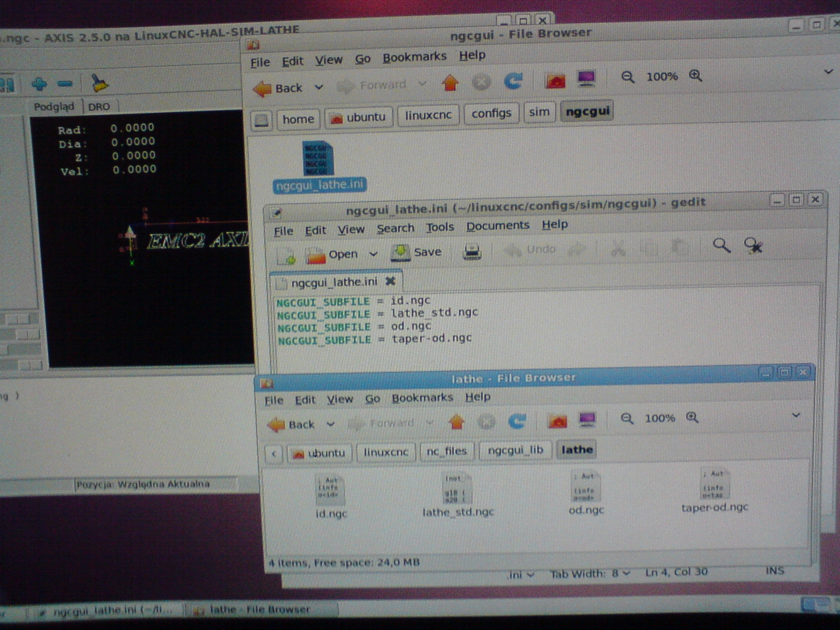Reload the ngcgui File Browser folder
This screenshot has height=630, width=840.
pyautogui.click(x=513, y=81)
